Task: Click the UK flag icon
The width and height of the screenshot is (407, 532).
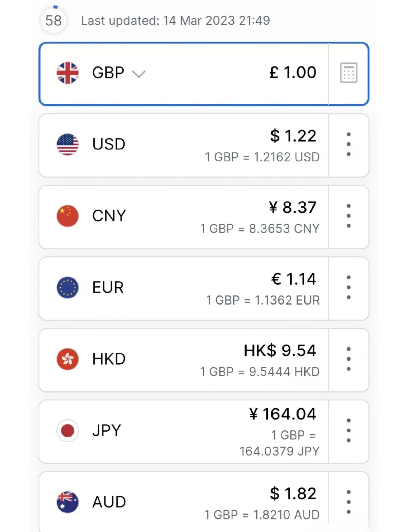Action: tap(67, 73)
